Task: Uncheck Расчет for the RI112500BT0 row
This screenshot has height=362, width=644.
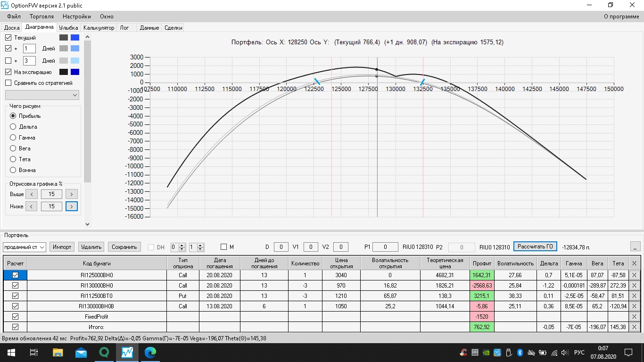Action: click(15, 296)
